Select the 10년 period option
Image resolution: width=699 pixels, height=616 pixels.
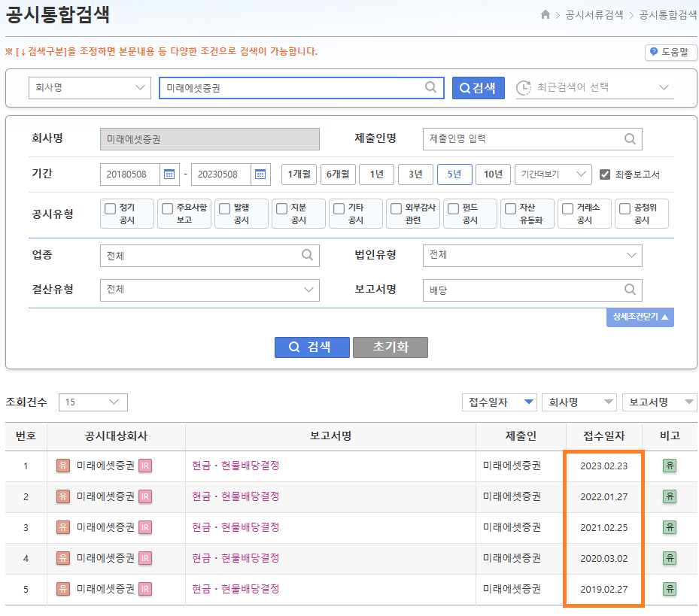click(x=493, y=174)
